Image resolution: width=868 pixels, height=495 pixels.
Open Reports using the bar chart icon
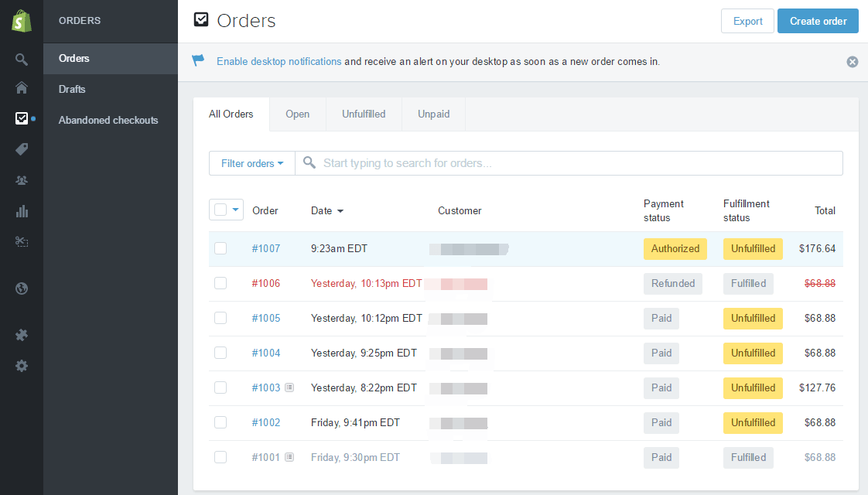point(22,211)
